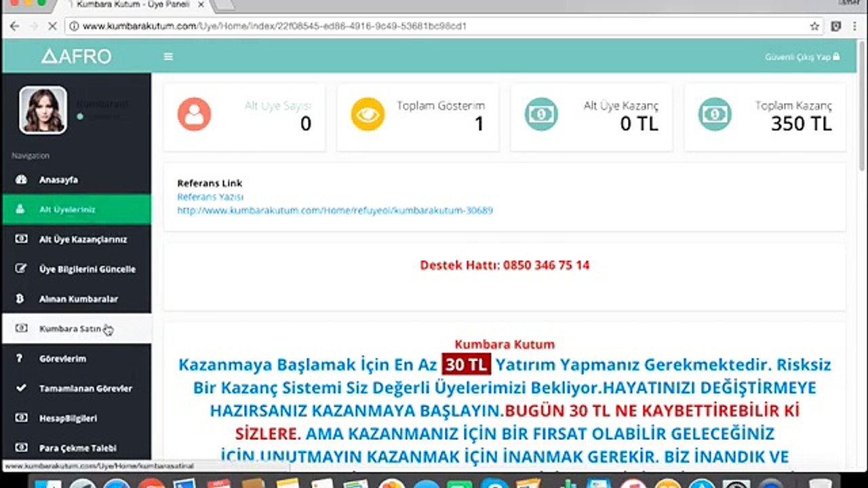Click the Alt Üye Sayısı label

(x=278, y=106)
